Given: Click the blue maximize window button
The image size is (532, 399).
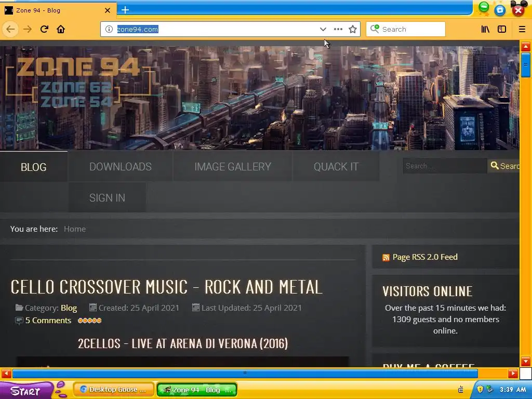Looking at the screenshot, I should (500, 10).
